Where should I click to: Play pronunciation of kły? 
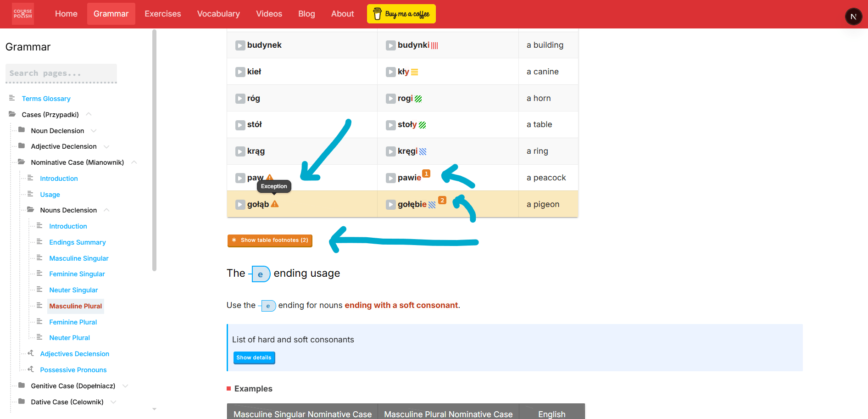point(390,72)
